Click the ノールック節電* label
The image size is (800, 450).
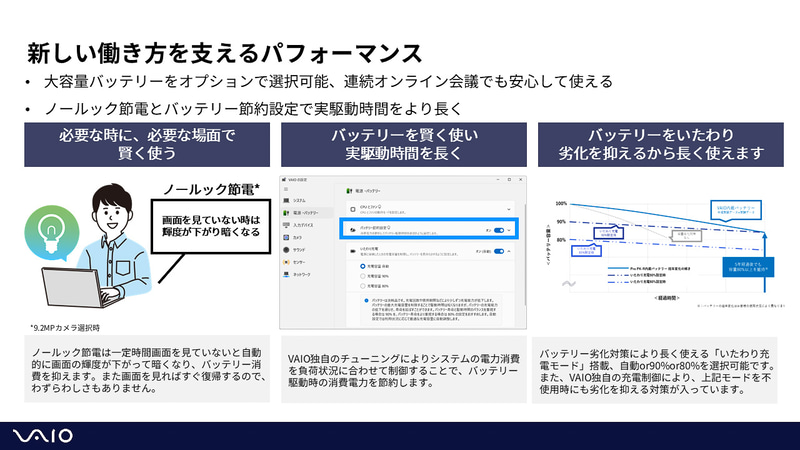(x=211, y=189)
